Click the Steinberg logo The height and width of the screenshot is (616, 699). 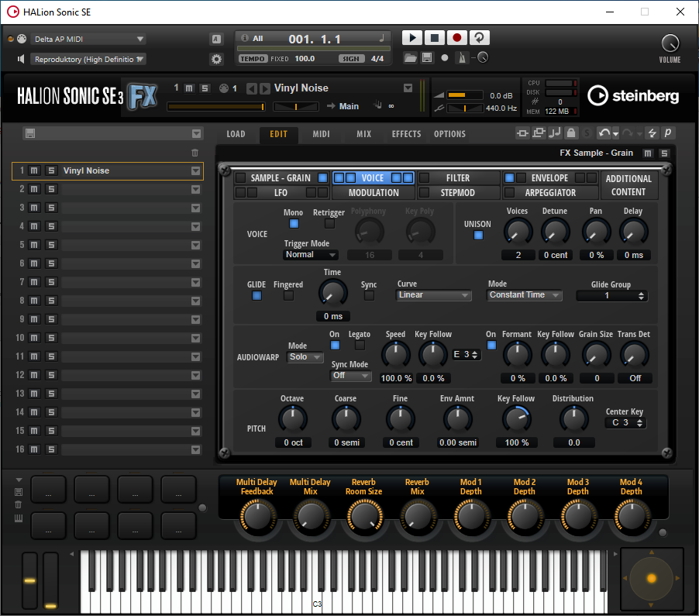click(633, 95)
